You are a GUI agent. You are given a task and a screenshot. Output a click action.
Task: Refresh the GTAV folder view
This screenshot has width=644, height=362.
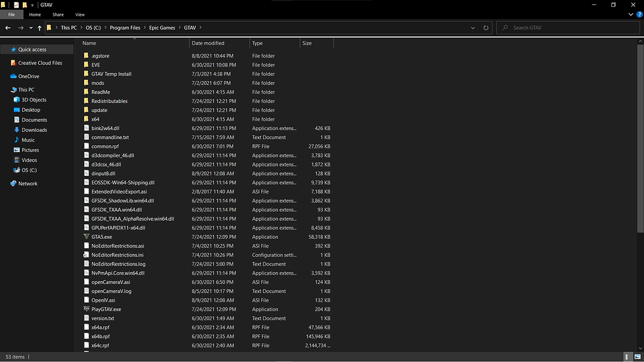(484, 28)
